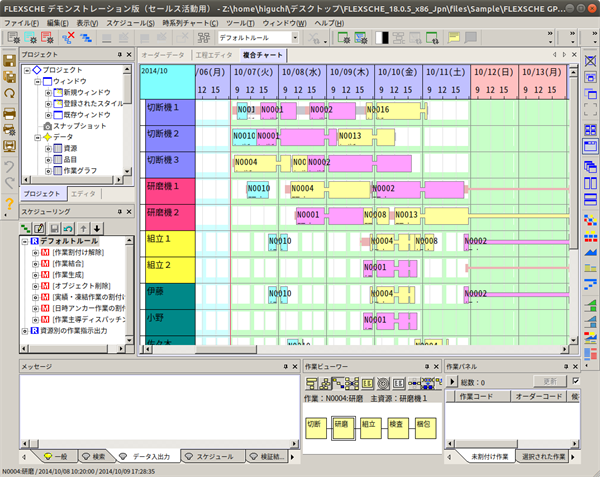This screenshot has height=477, width=600.
Task: Switch to the 工程エディタ tab
Action: coord(213,55)
